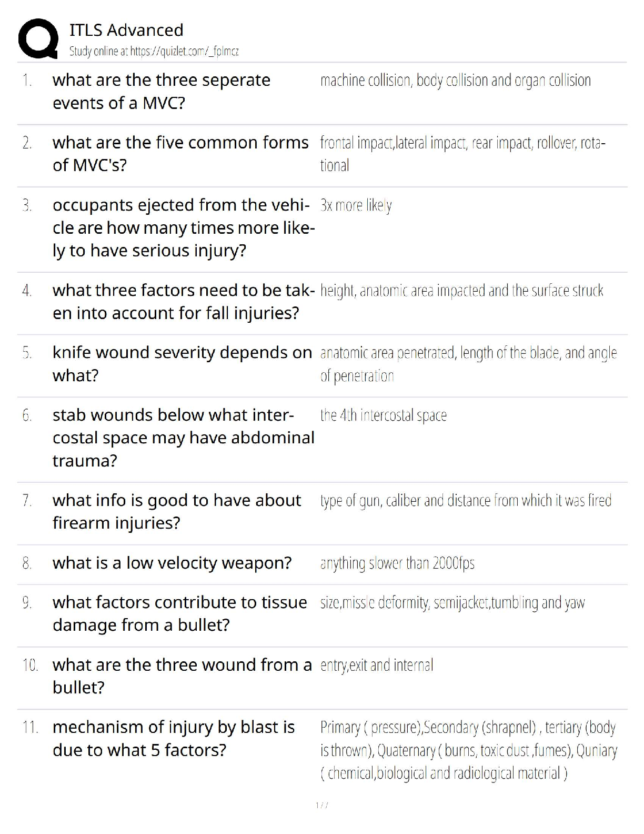644x834 pixels.
Task: Select question 9 on tissue damage
Action: pyautogui.click(x=180, y=613)
